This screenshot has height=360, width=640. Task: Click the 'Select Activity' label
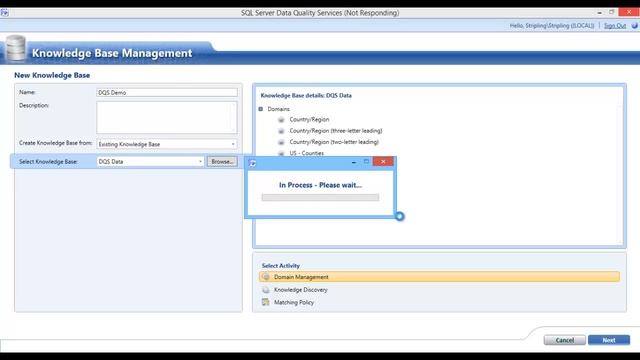(x=281, y=266)
